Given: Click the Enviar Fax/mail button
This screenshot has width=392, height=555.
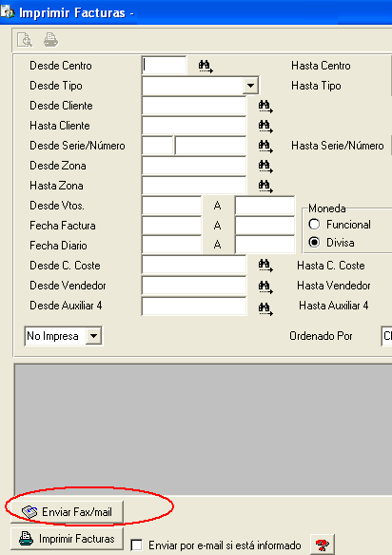Looking at the screenshot, I should pyautogui.click(x=68, y=512).
